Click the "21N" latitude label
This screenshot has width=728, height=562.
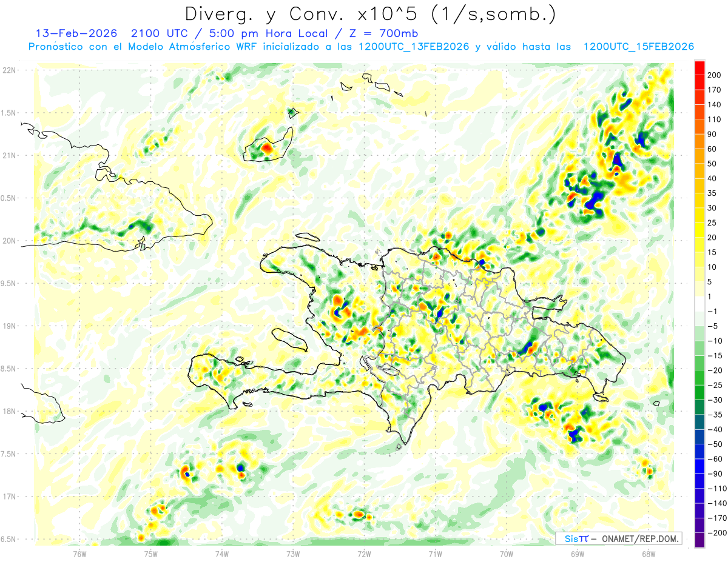(x=9, y=156)
